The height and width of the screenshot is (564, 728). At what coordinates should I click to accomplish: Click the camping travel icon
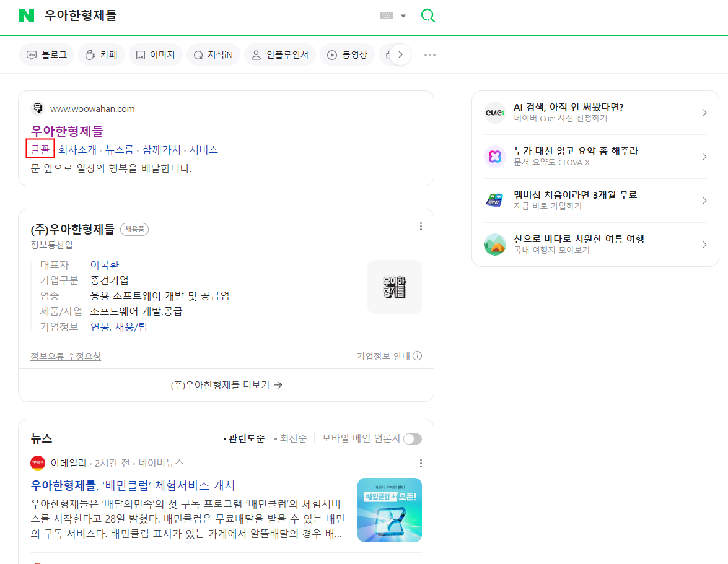pyautogui.click(x=495, y=245)
